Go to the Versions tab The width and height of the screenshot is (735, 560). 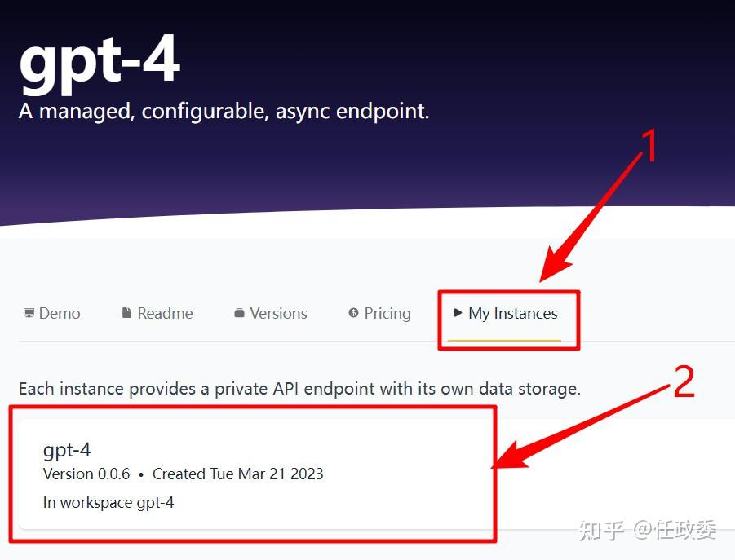click(271, 313)
